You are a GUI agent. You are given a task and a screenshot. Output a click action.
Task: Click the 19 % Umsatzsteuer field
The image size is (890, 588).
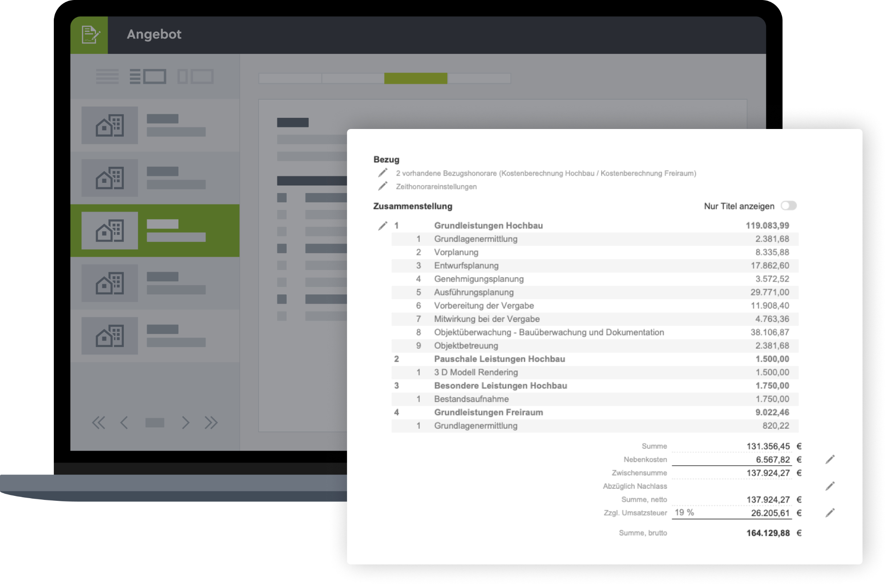[684, 512]
